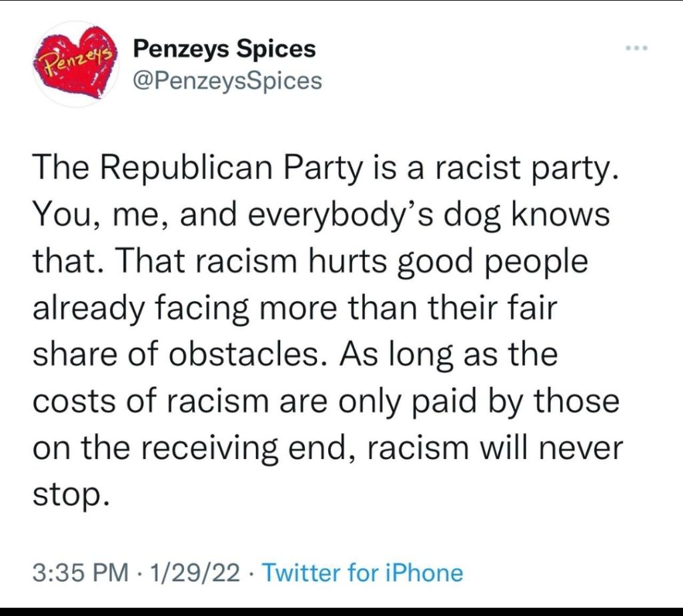
Task: Open the Penzeys heart logo avatar
Action: pos(75,63)
